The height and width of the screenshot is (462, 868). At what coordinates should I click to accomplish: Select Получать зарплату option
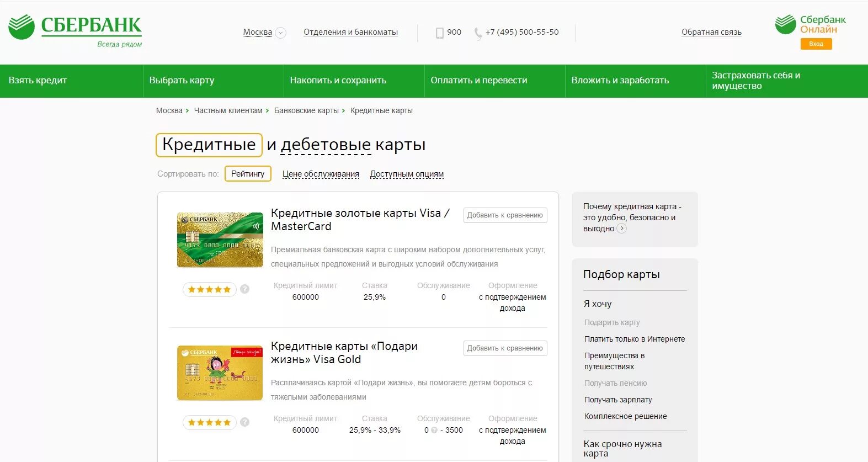pos(618,400)
